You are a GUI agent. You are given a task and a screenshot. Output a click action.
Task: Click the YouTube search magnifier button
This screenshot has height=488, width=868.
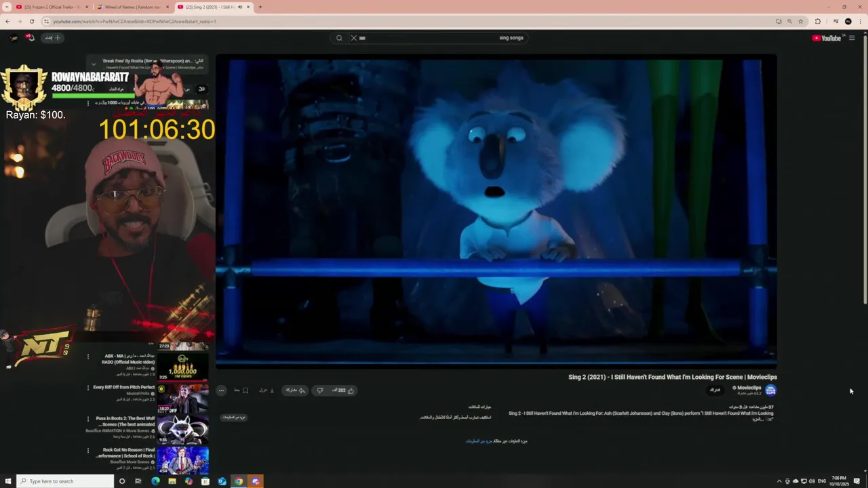pos(339,38)
